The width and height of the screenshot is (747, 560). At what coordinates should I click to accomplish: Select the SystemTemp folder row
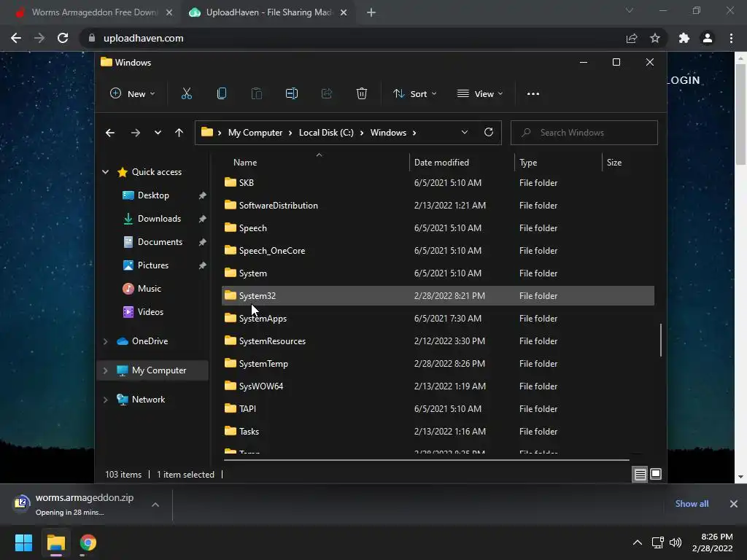[438, 364]
